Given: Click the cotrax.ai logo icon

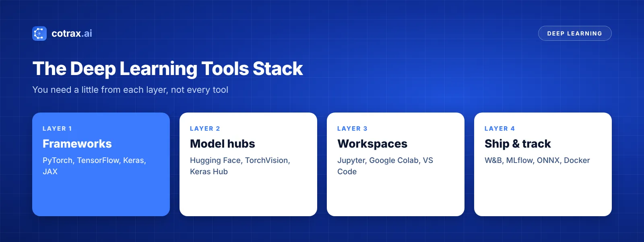Looking at the screenshot, I should pyautogui.click(x=39, y=33).
